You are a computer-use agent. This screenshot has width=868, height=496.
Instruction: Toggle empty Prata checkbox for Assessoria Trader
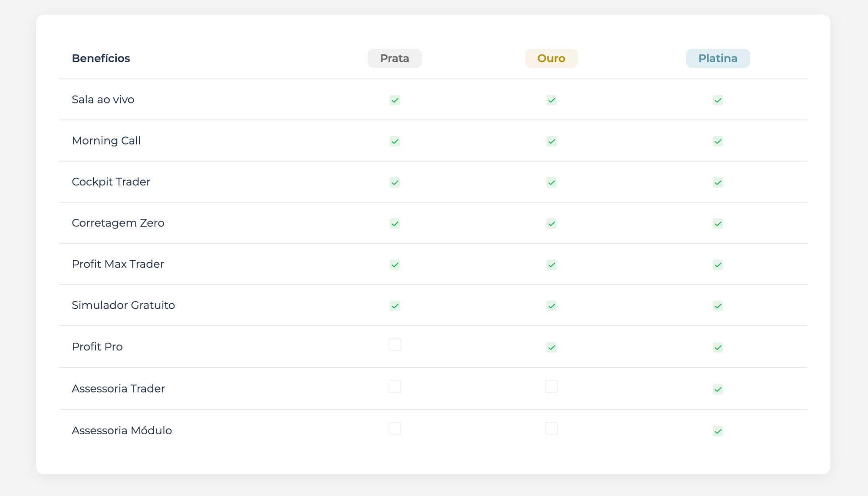pos(395,387)
